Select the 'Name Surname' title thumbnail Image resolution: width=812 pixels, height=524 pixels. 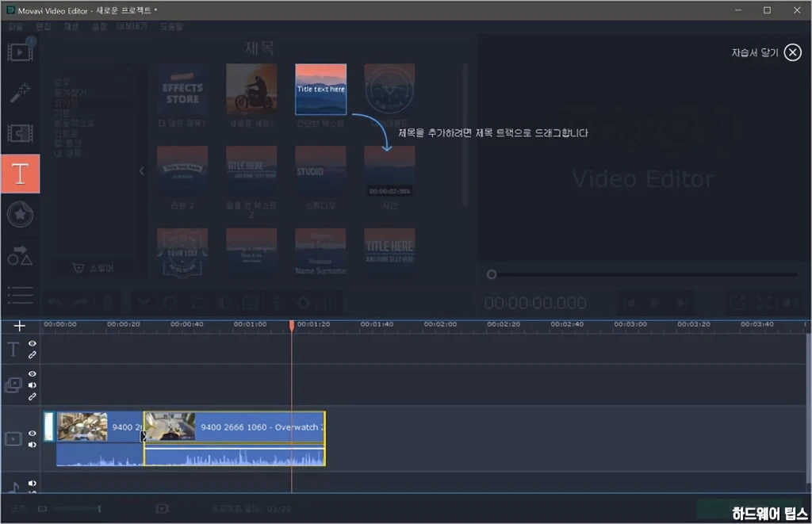click(x=320, y=252)
